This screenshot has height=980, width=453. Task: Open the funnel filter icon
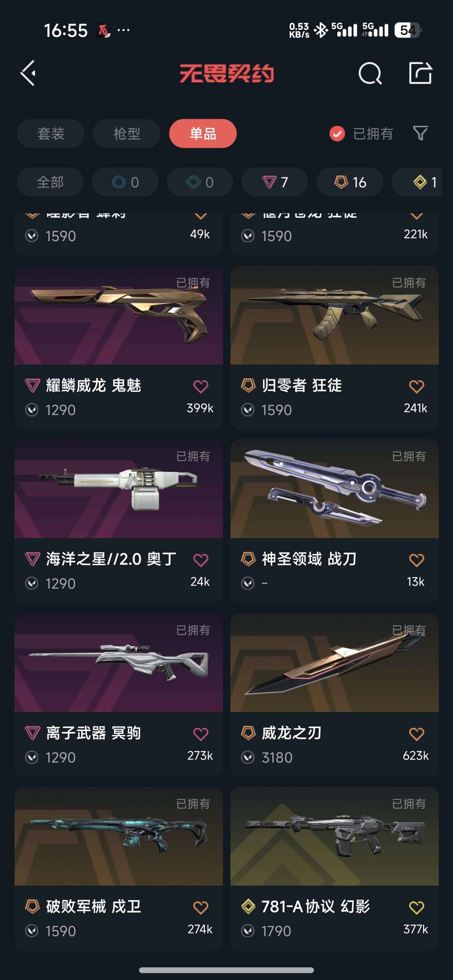point(420,133)
